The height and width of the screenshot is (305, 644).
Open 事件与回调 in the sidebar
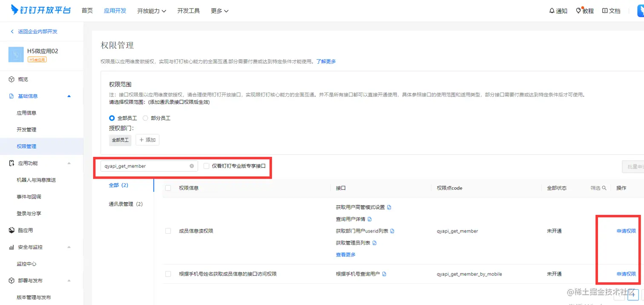point(29,197)
